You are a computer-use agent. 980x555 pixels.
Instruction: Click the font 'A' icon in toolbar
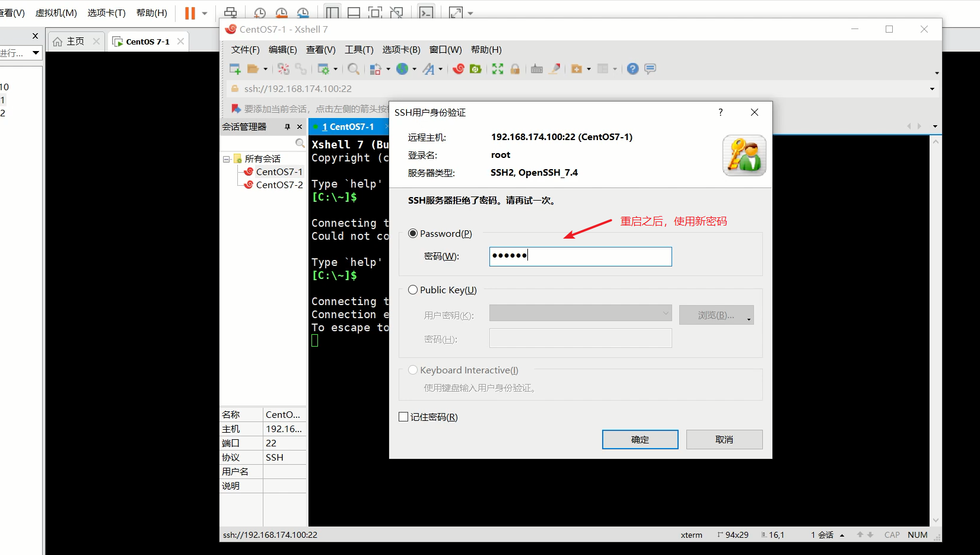(x=428, y=69)
